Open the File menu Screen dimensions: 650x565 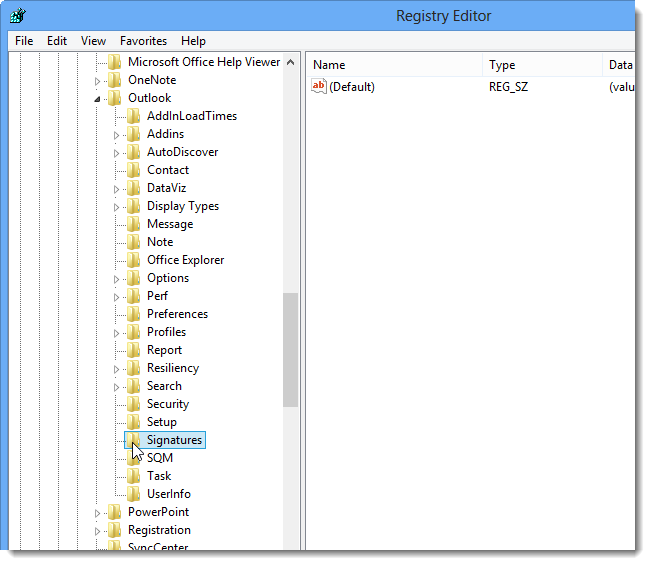24,41
